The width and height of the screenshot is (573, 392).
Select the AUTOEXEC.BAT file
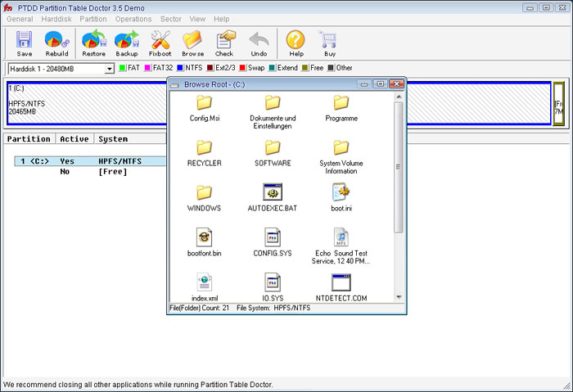(x=273, y=198)
